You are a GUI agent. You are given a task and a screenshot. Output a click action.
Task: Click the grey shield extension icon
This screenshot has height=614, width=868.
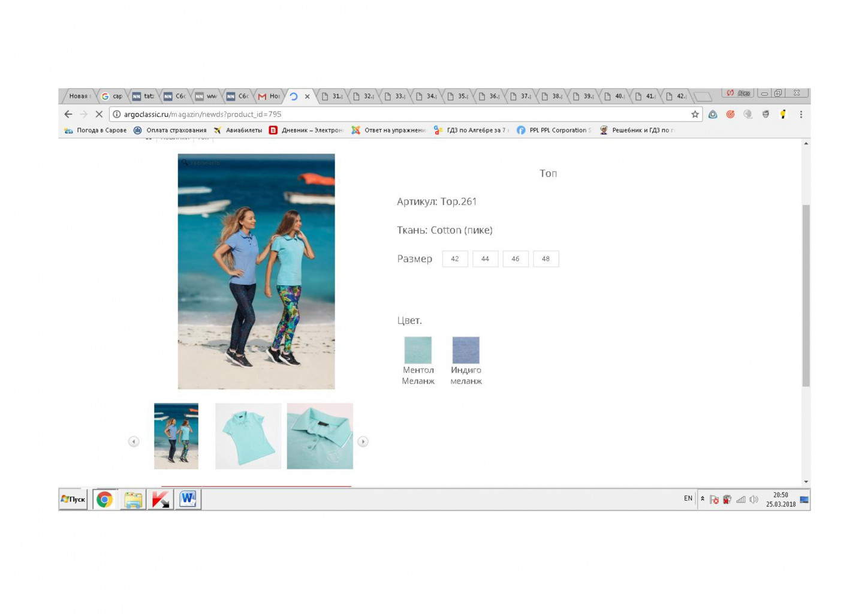[x=765, y=114]
